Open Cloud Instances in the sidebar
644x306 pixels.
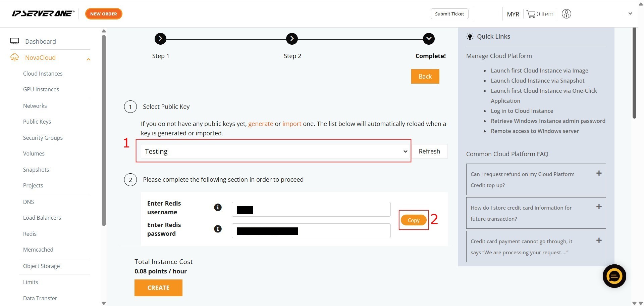click(43, 74)
